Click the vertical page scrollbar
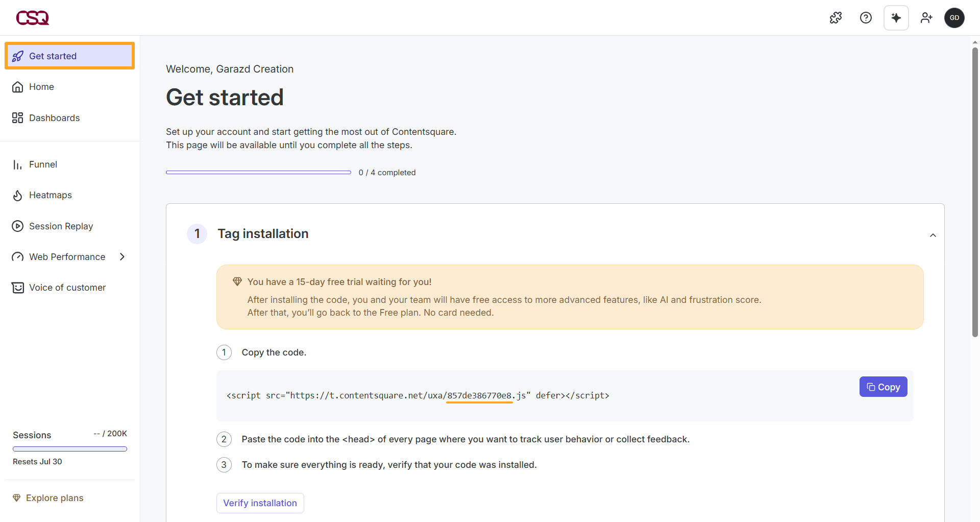Image resolution: width=980 pixels, height=522 pixels. point(975,192)
